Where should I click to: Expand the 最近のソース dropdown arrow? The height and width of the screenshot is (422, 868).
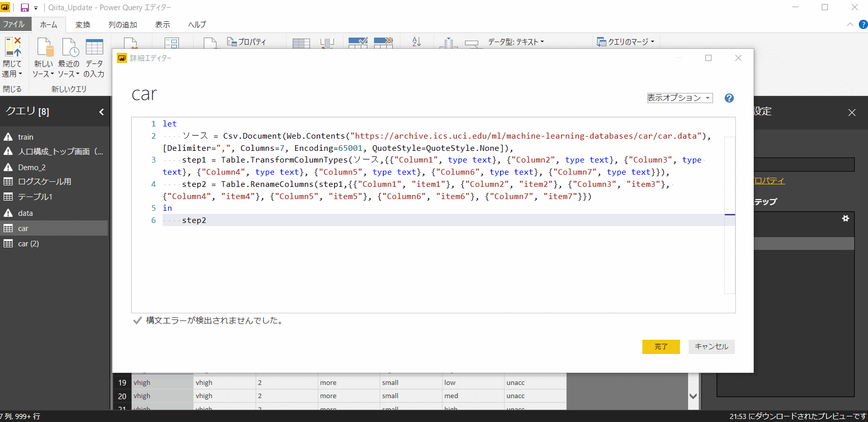click(x=77, y=74)
